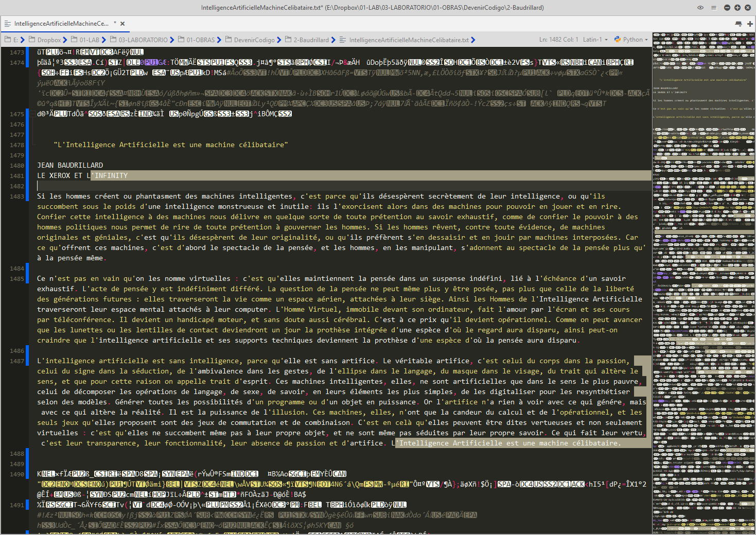Expand the chevron after the file breadcrumb

point(473,40)
